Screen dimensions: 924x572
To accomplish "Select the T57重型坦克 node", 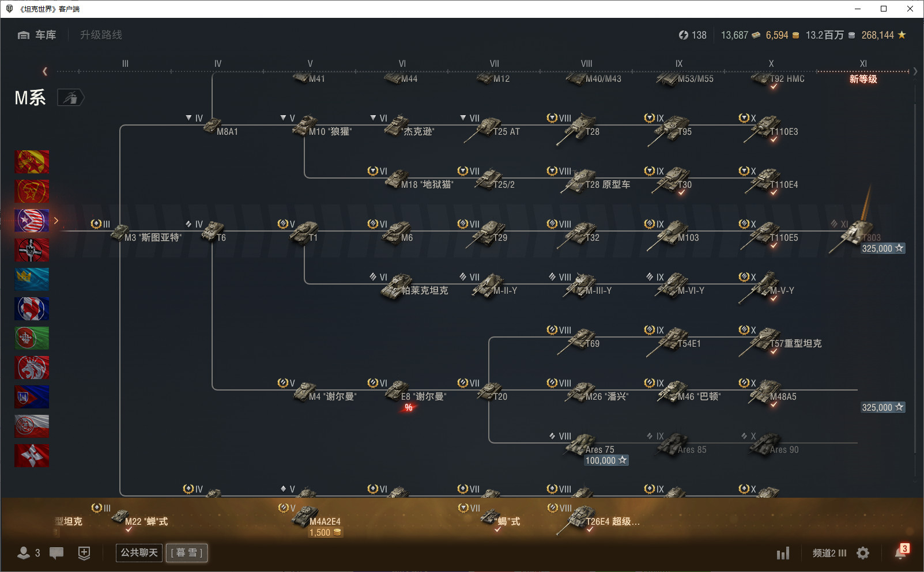I will (780, 340).
